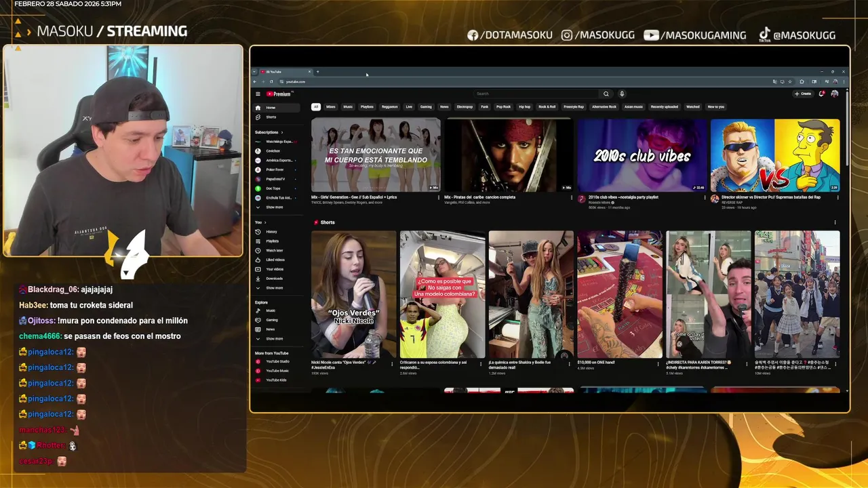The height and width of the screenshot is (488, 868).
Task: Open Playlists in the You section
Action: [277, 241]
